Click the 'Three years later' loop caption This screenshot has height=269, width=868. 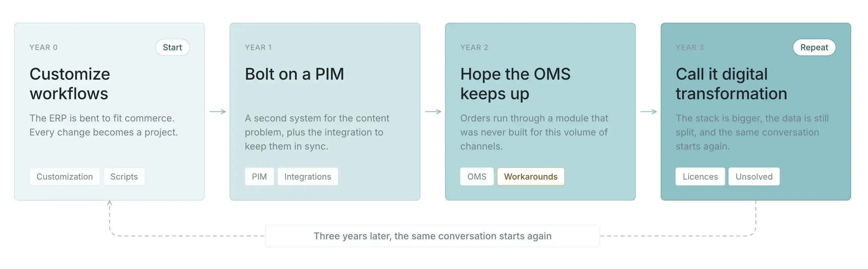433,236
